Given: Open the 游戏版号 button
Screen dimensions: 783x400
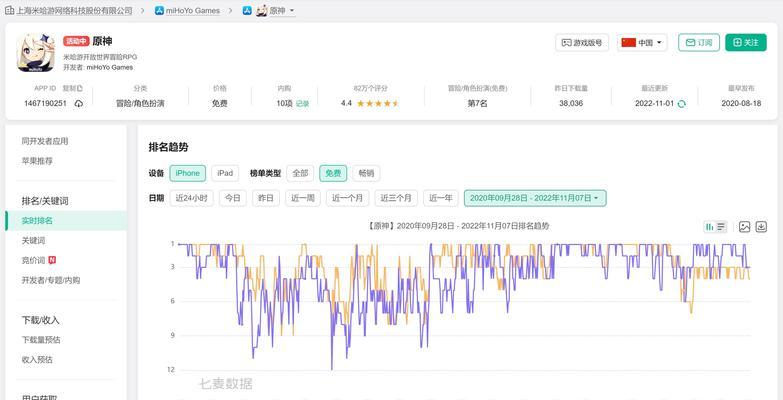Looking at the screenshot, I should [x=582, y=42].
